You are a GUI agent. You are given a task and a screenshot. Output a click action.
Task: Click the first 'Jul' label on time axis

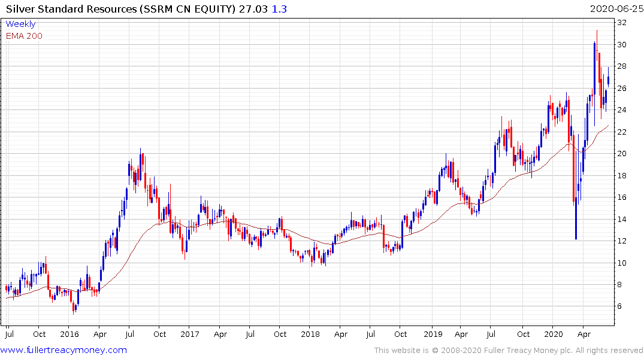click(x=9, y=334)
